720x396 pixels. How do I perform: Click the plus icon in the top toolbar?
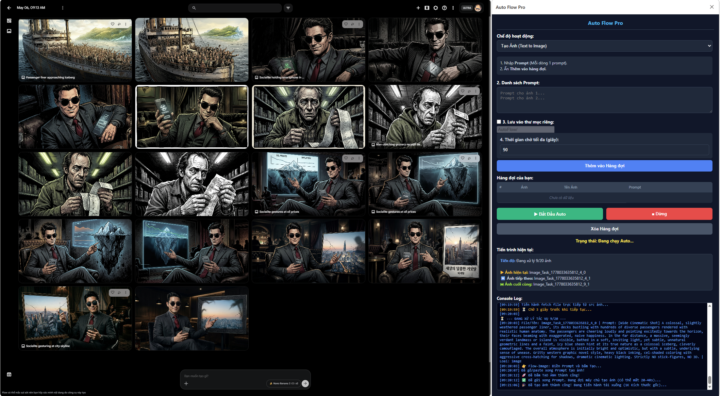[x=418, y=8]
